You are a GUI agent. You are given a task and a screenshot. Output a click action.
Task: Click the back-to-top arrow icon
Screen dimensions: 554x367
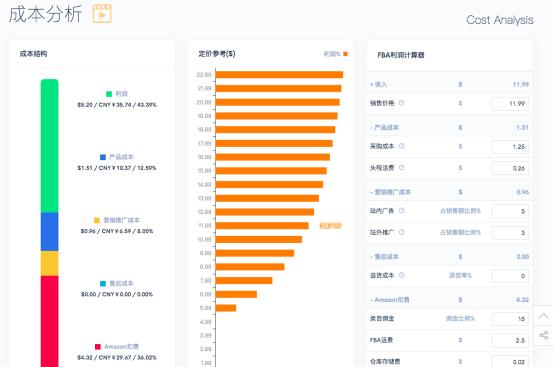coord(543,316)
